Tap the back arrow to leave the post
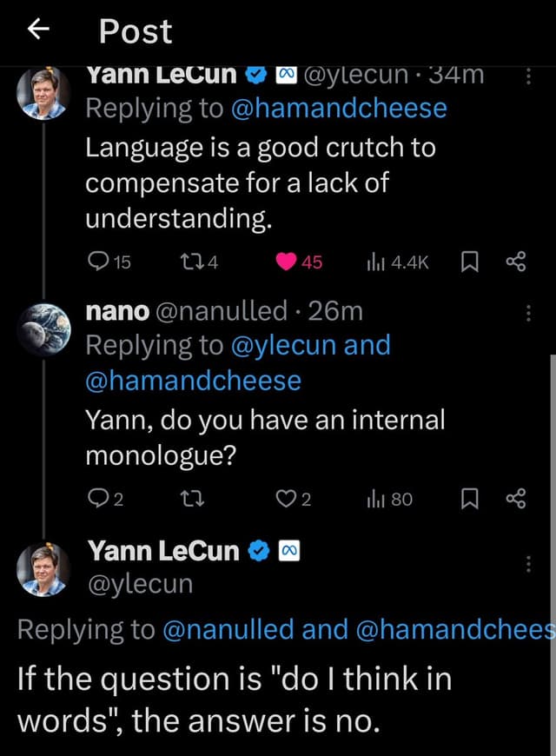 36,30
